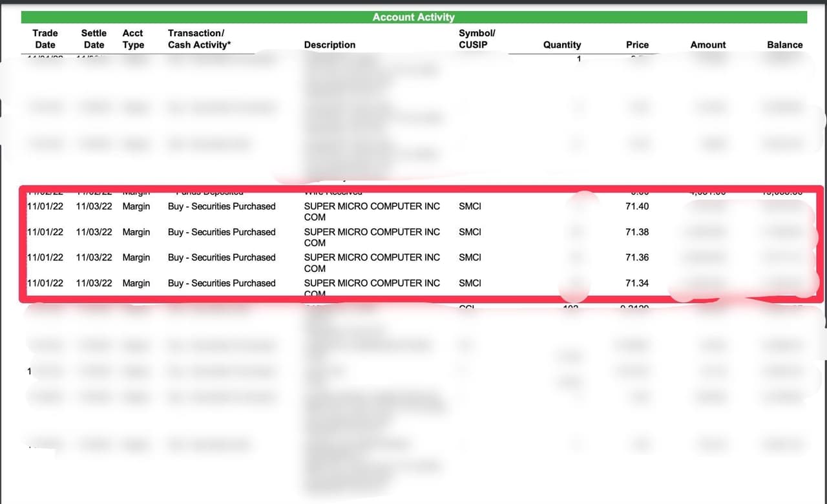Click the Symbol/CUSIP column header

click(x=476, y=39)
